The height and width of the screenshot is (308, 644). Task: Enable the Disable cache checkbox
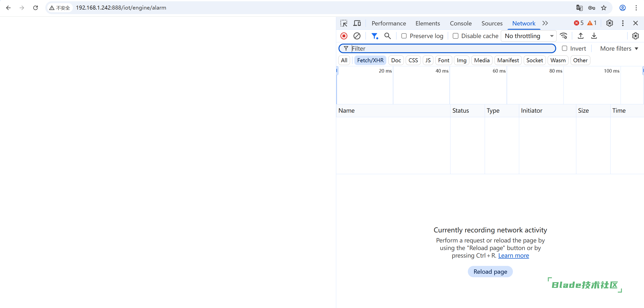tap(456, 36)
